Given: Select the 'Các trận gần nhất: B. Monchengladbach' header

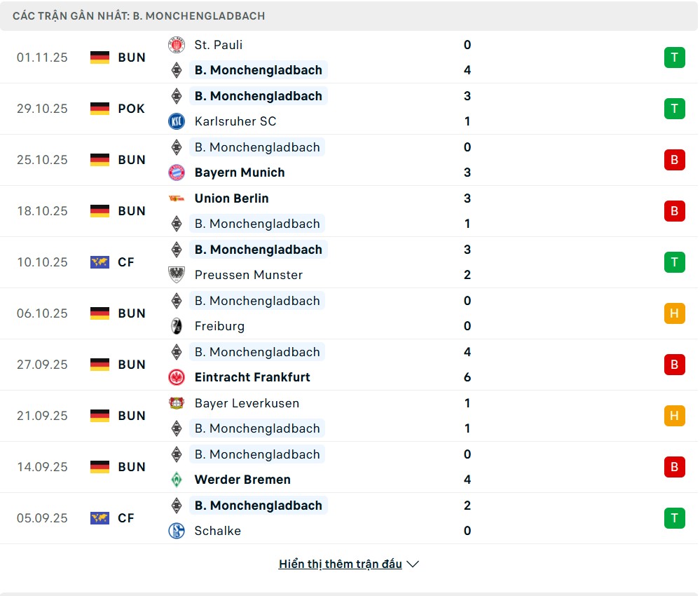Looking at the screenshot, I should pos(139,15).
